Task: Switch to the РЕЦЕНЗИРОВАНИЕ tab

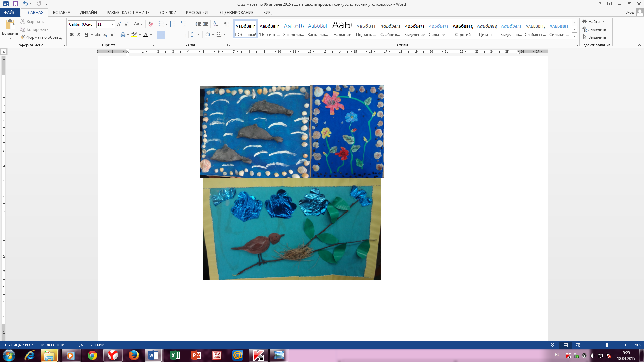Action: point(235,13)
